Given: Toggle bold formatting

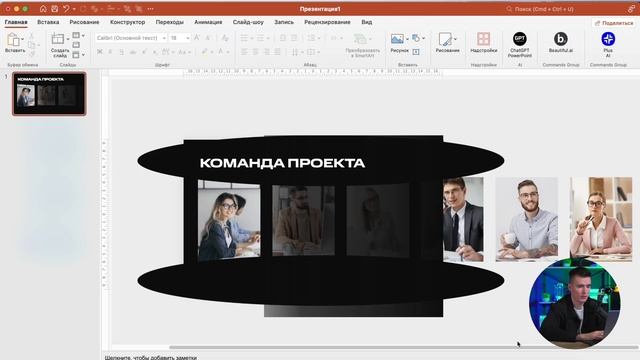Looking at the screenshot, I should [100, 52].
